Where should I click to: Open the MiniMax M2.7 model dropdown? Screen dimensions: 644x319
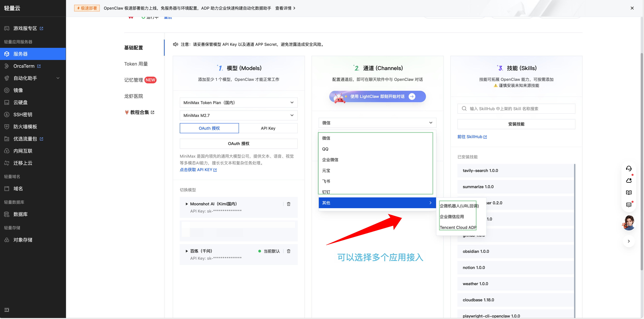pos(238,115)
